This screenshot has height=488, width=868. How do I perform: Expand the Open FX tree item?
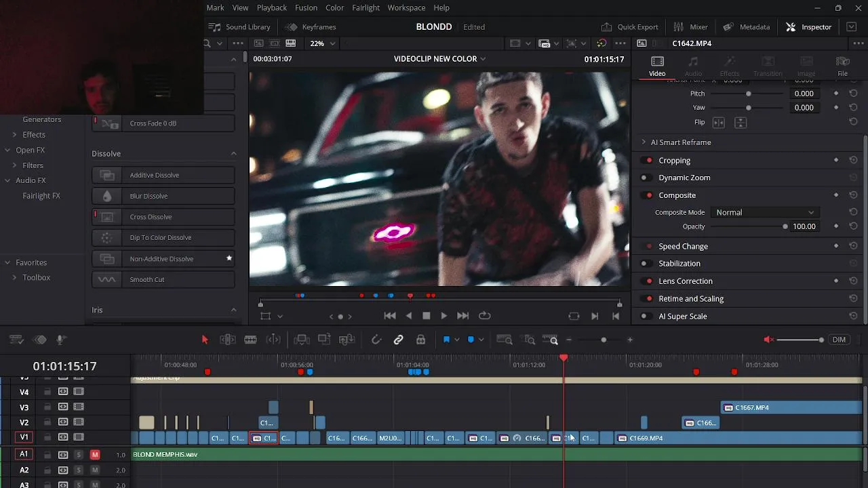click(8, 150)
